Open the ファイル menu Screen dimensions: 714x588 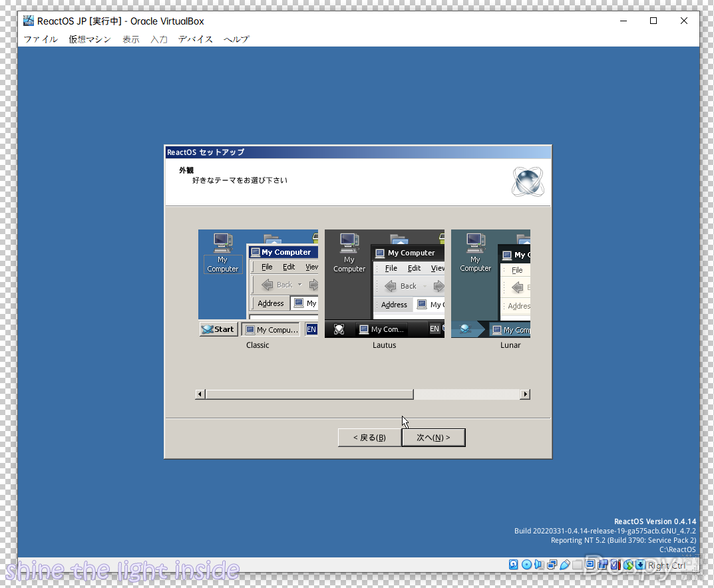click(x=41, y=39)
